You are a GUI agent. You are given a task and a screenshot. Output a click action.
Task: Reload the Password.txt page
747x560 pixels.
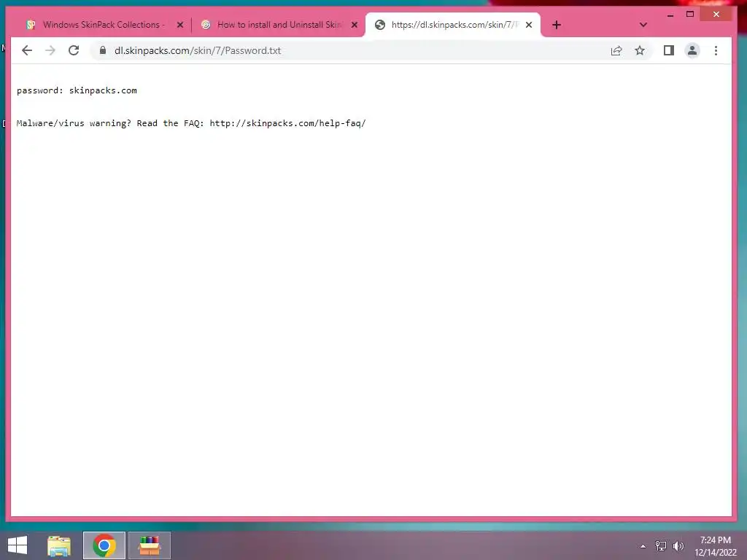tap(74, 50)
